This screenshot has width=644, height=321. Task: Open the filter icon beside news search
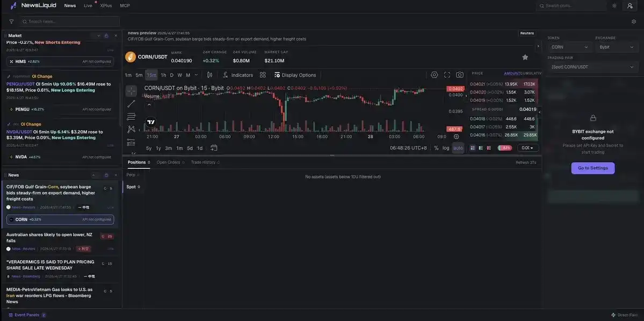click(11, 22)
